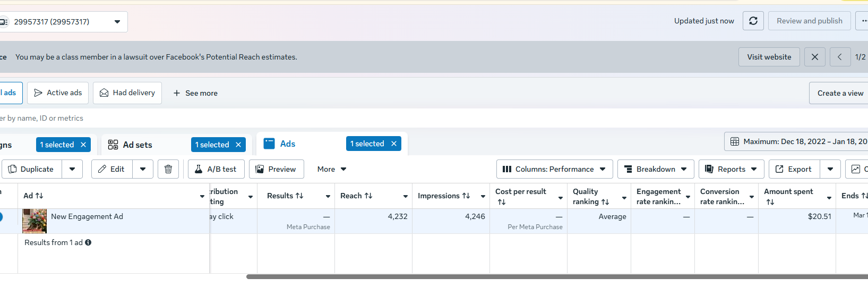
Task: Click the horizontal scrollbar under the table
Action: click(x=531, y=276)
